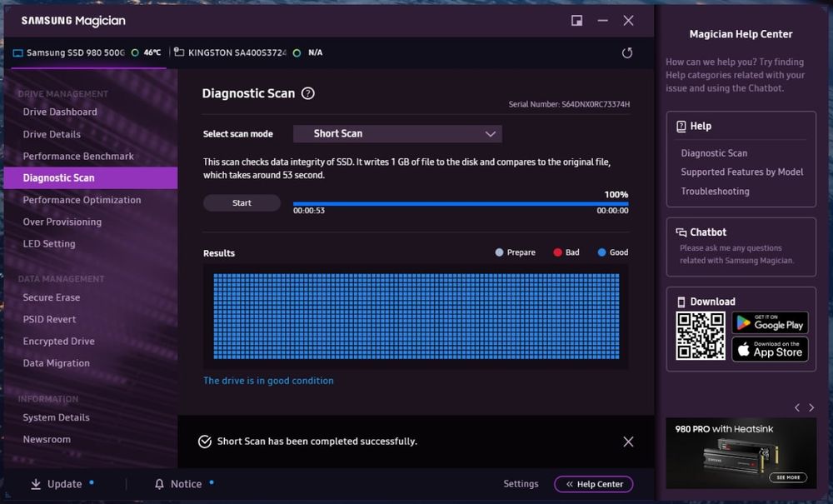
Task: Go to previous banner with left arrow
Action: (x=797, y=407)
